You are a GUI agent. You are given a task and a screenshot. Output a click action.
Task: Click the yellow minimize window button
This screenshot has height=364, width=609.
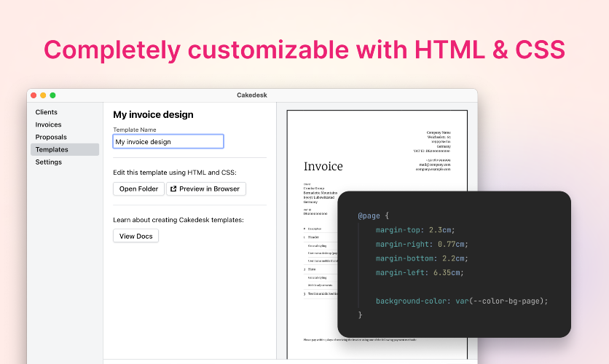pos(43,95)
